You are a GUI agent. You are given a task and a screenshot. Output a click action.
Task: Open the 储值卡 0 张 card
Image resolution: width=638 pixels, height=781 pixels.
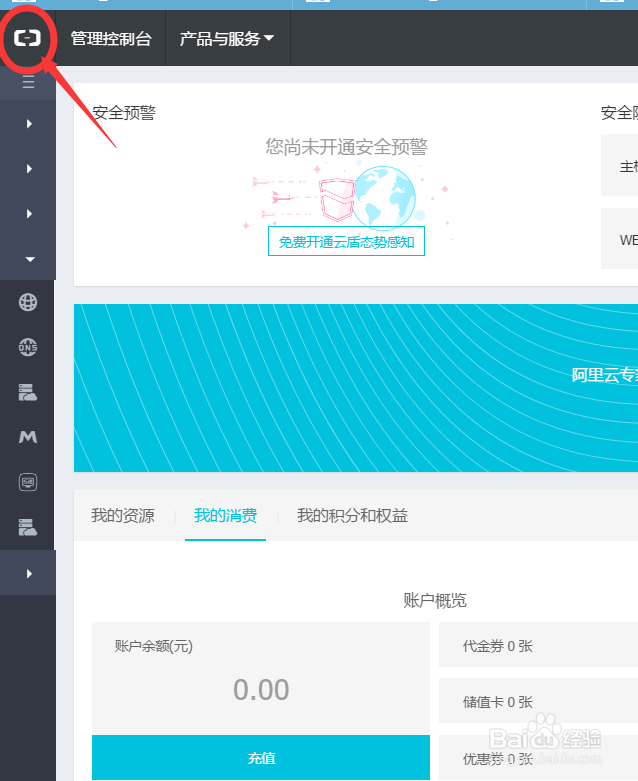coord(538,701)
